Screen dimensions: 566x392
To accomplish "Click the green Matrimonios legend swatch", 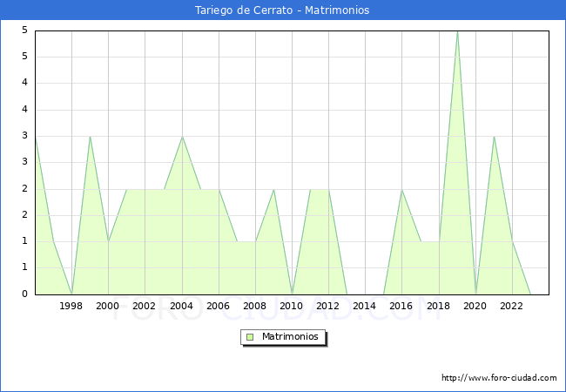I will (250, 337).
